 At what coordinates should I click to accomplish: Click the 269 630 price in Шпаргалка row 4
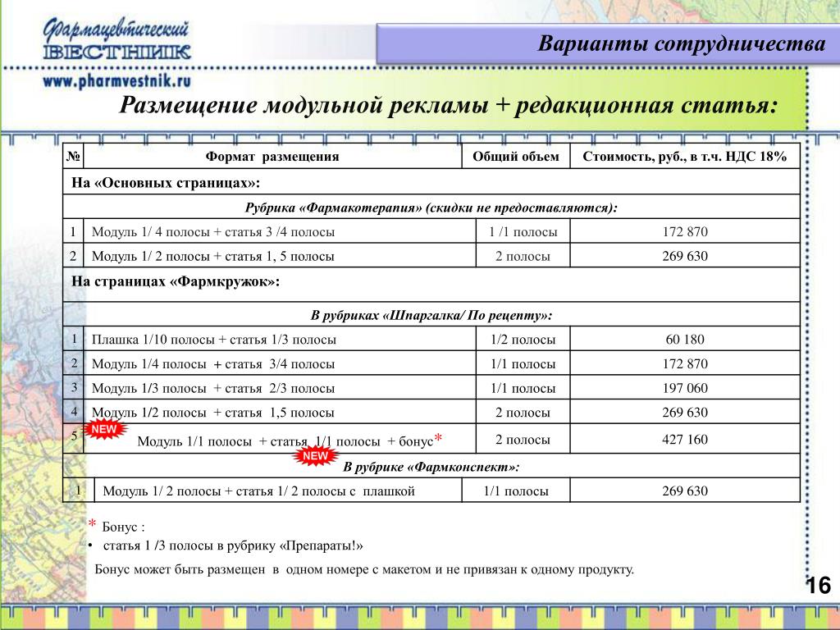685,413
